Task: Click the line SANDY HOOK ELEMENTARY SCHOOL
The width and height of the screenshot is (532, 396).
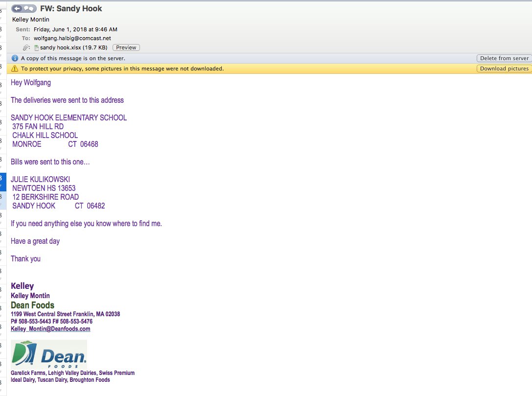Action: coord(69,118)
